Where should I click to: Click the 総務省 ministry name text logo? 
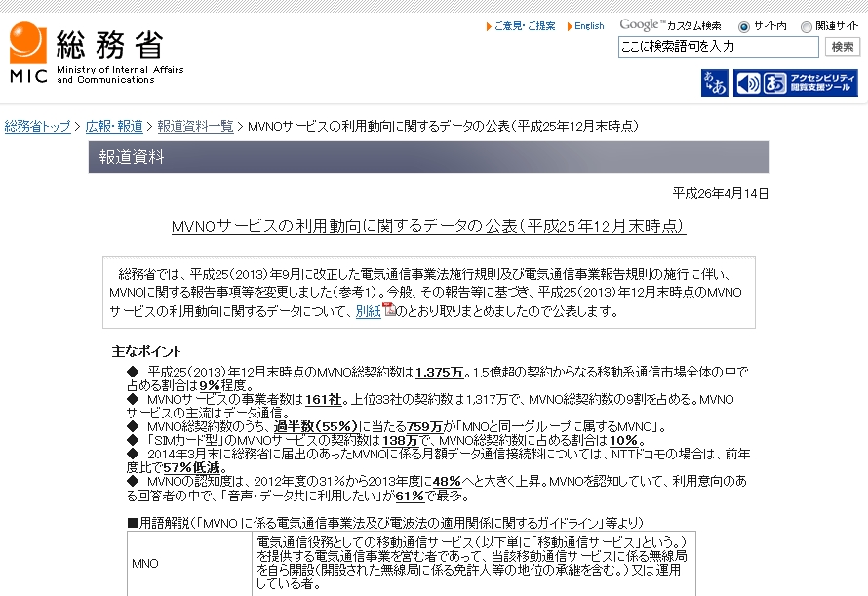tap(109, 44)
